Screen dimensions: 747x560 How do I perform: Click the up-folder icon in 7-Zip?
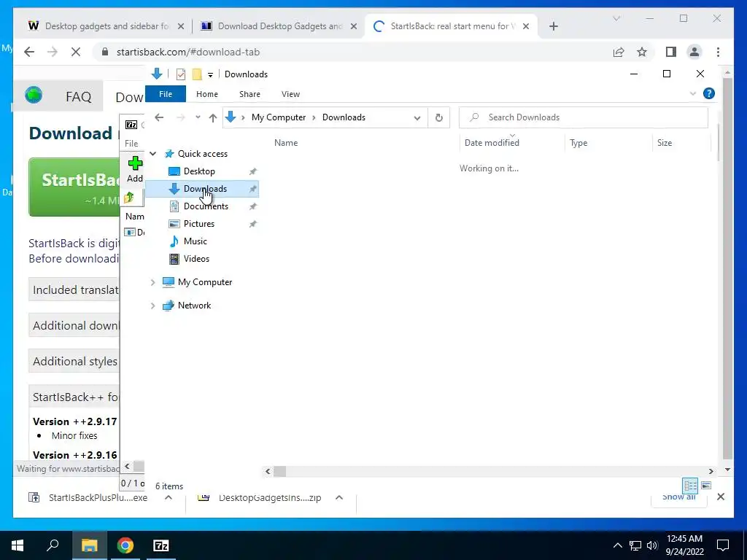click(x=128, y=198)
